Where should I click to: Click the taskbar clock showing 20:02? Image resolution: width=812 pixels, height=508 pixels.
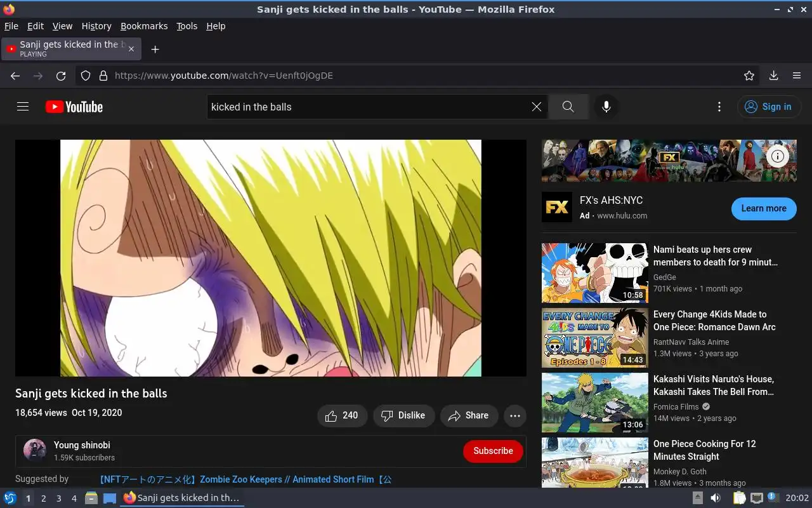[x=797, y=498]
